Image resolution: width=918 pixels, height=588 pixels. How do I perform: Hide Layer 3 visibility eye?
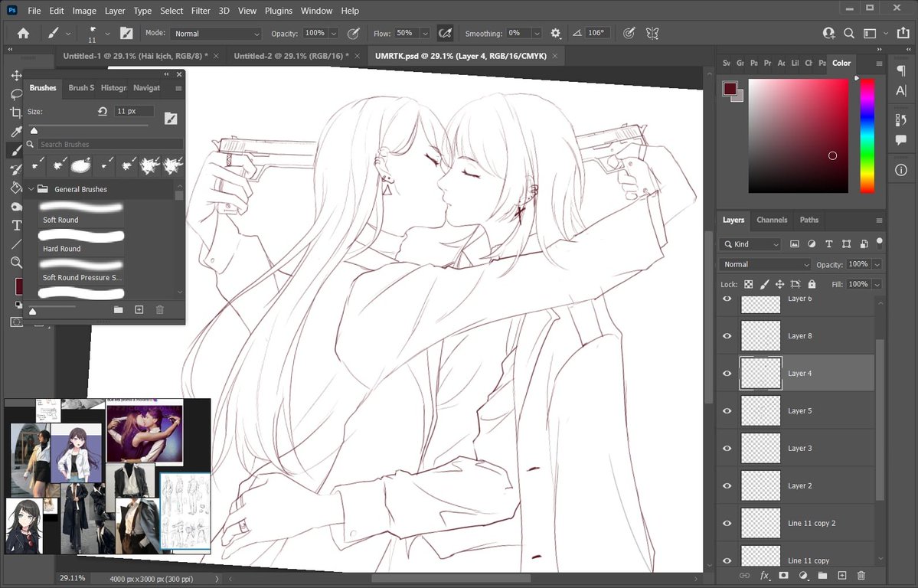[x=727, y=448]
